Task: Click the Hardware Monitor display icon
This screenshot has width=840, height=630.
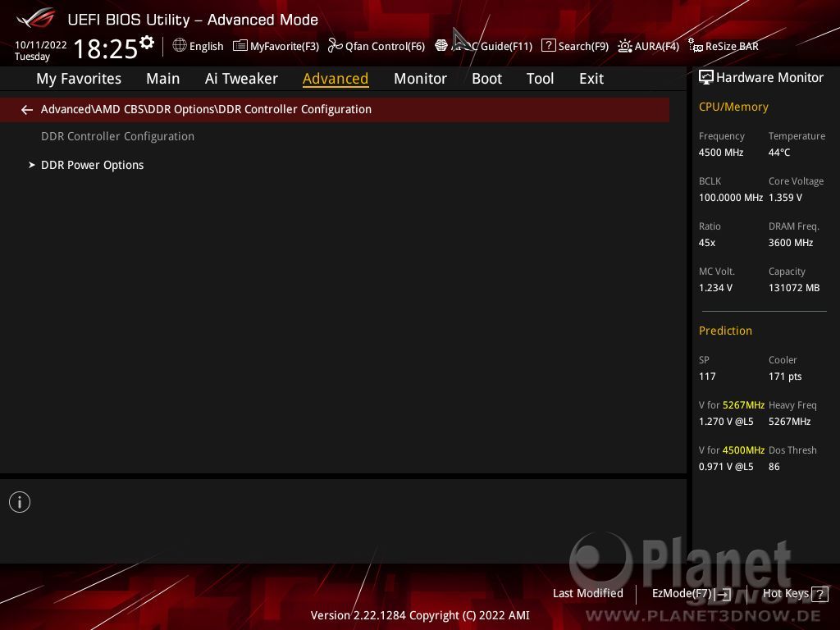Action: (706, 78)
